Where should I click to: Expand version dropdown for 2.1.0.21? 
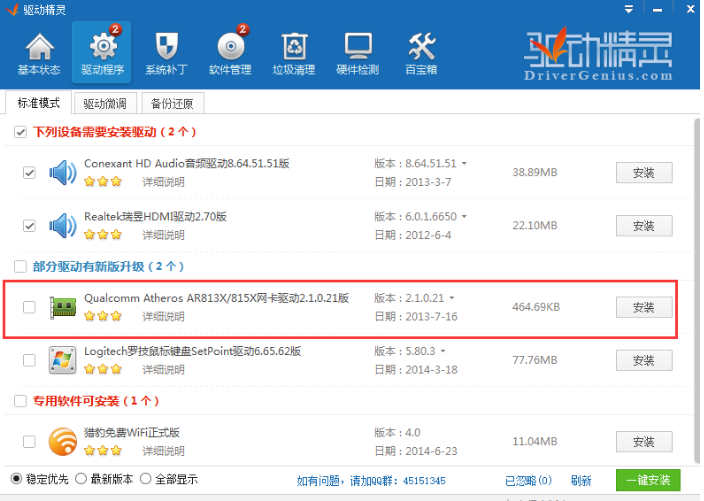(x=452, y=298)
